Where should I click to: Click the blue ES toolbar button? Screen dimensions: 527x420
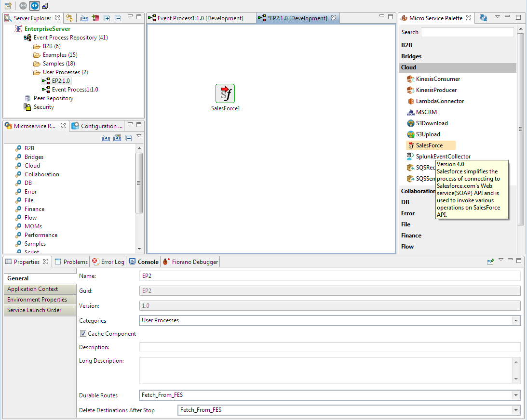pyautogui.click(x=34, y=6)
